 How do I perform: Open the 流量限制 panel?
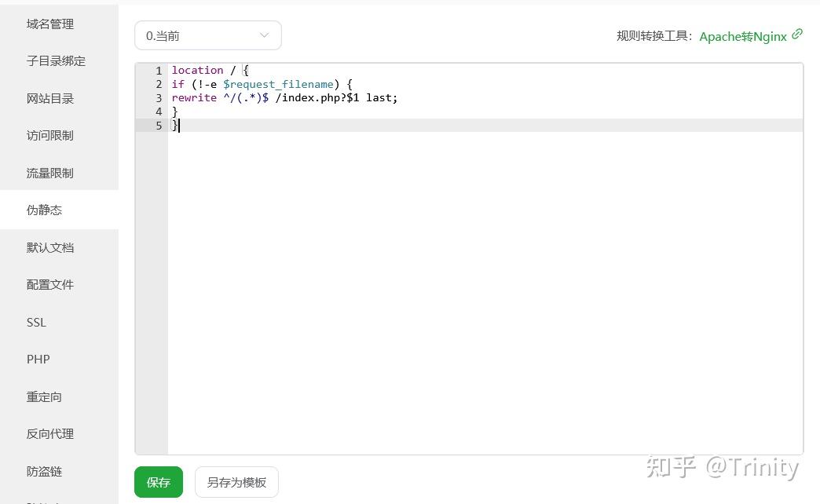(x=49, y=173)
